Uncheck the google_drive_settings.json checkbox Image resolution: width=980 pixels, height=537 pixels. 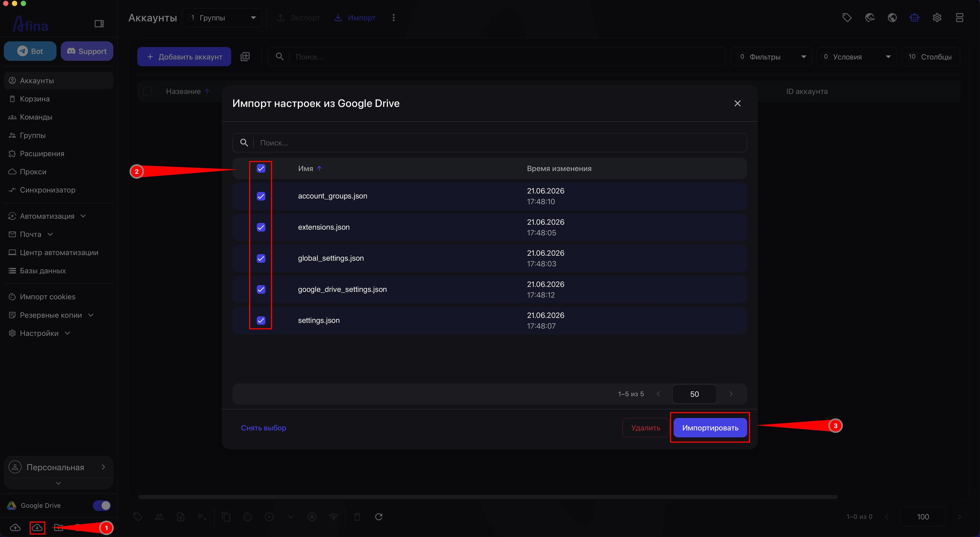click(x=261, y=289)
